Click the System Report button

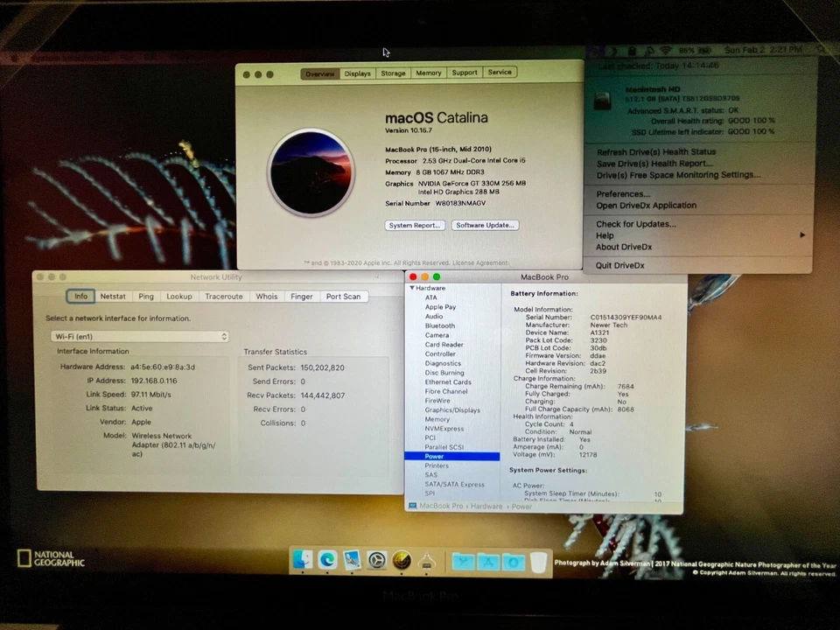(x=414, y=225)
